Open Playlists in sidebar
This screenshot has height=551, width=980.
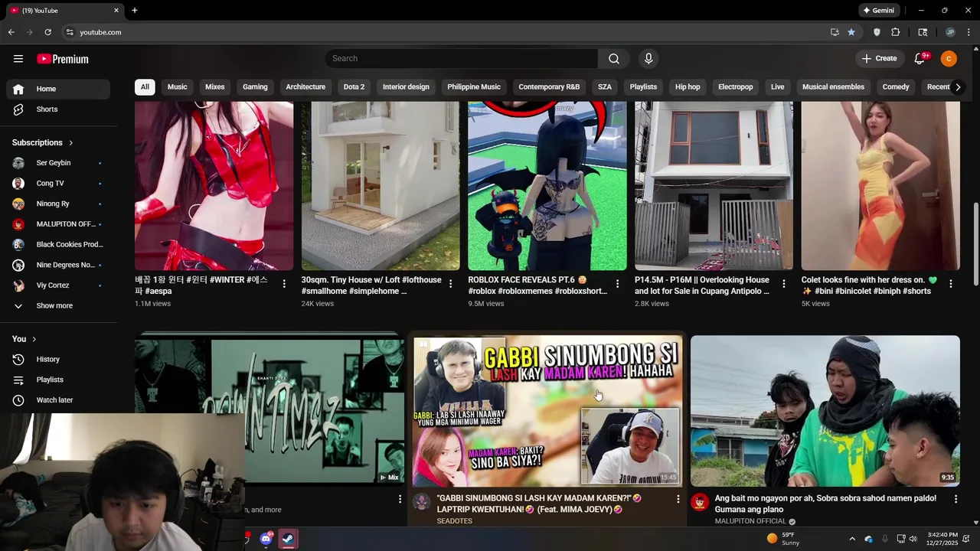click(x=58, y=380)
